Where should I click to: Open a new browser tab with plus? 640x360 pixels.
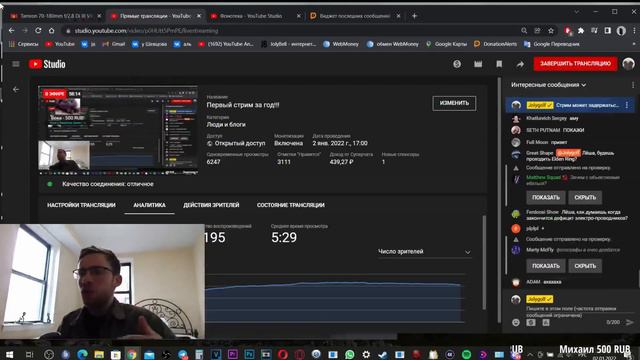[x=414, y=16]
